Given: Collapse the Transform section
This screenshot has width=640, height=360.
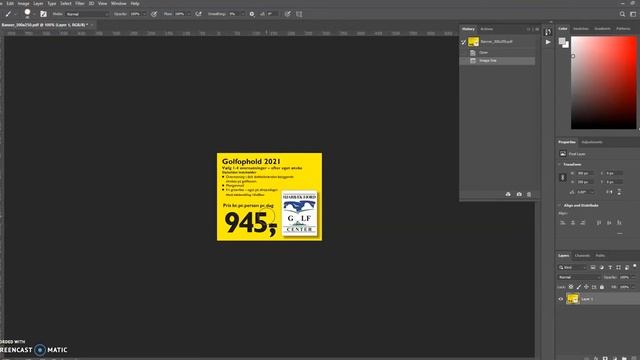Looking at the screenshot, I should coord(560,164).
